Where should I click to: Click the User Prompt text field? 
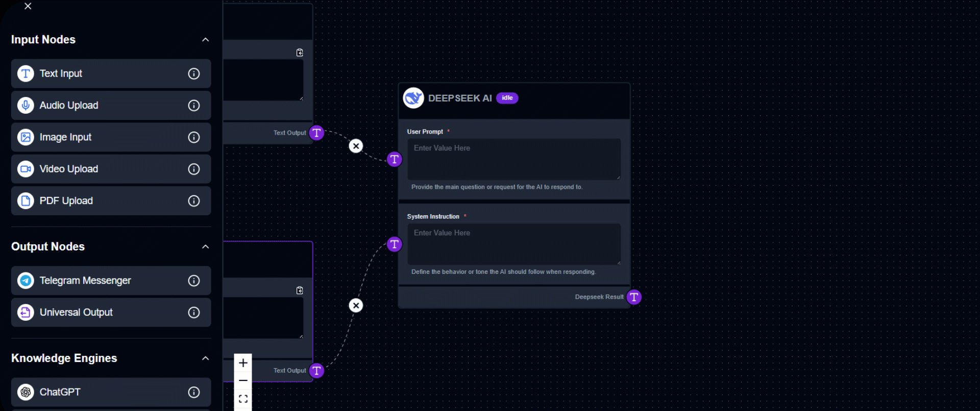pyautogui.click(x=513, y=159)
